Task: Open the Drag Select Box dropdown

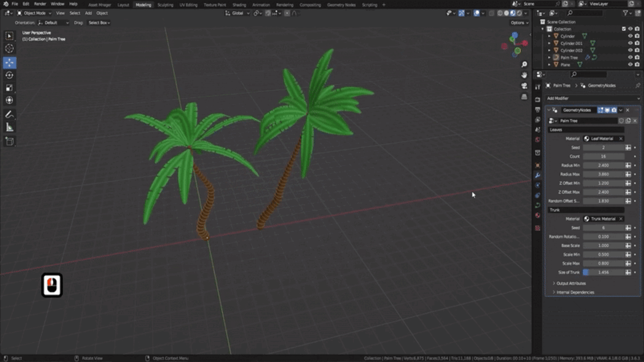Action: pos(99,23)
